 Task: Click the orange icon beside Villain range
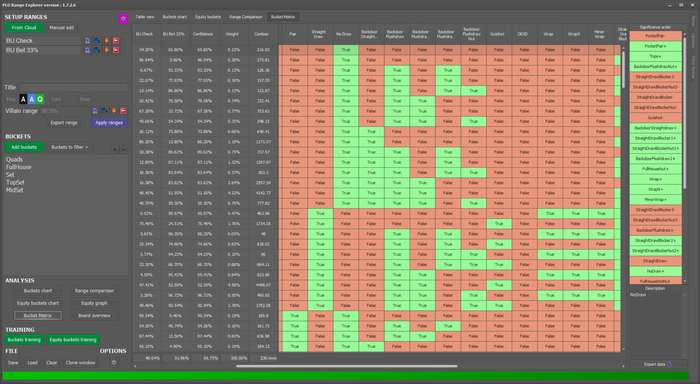click(113, 111)
